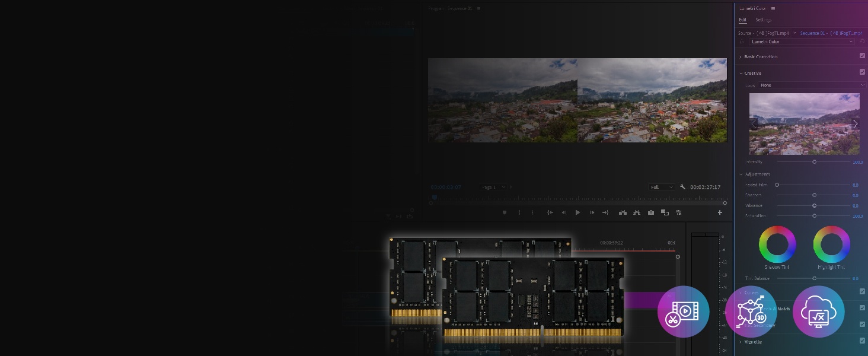Collapse the Creative section
868x356 pixels.
(741, 73)
